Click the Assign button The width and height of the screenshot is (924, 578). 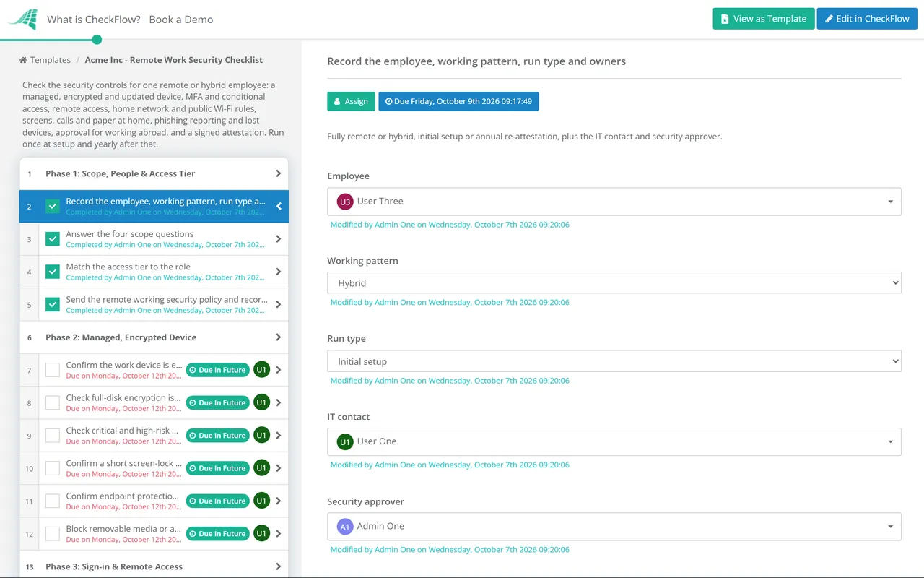coord(352,102)
